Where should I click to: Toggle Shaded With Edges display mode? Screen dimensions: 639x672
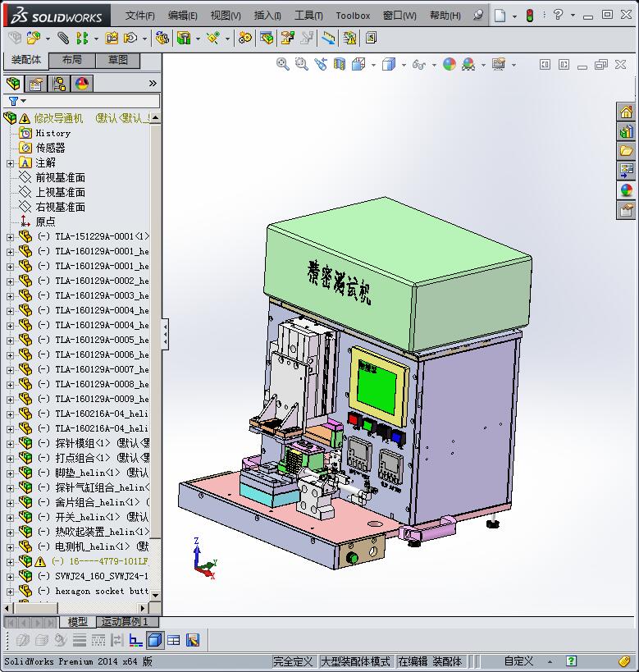click(154, 640)
